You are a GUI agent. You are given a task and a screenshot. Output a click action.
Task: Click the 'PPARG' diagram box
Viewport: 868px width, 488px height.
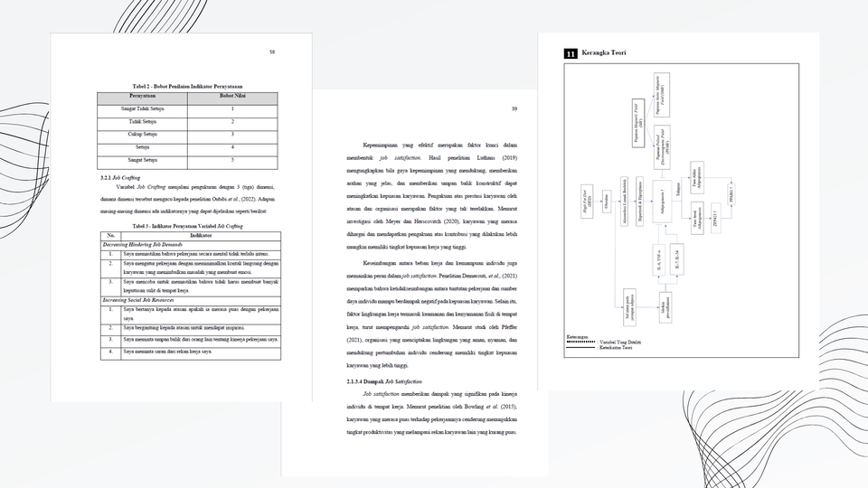[731, 195]
